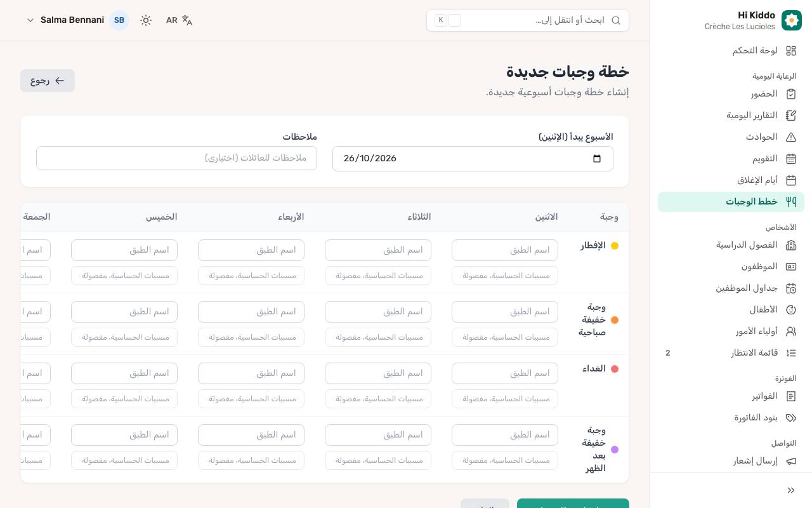
Task: Click the staff ID card icon
Action: pos(791,267)
